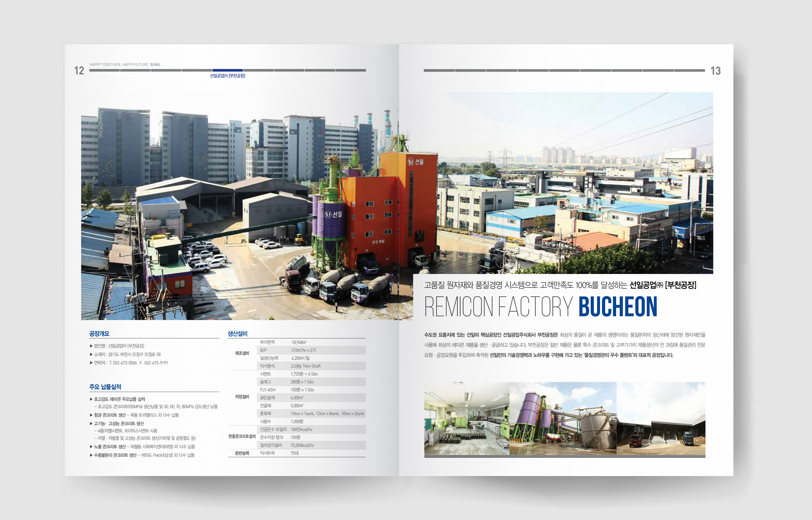Click the '운반능력' table category cell
Image resolution: width=812 pixels, height=520 pixels.
click(x=242, y=453)
